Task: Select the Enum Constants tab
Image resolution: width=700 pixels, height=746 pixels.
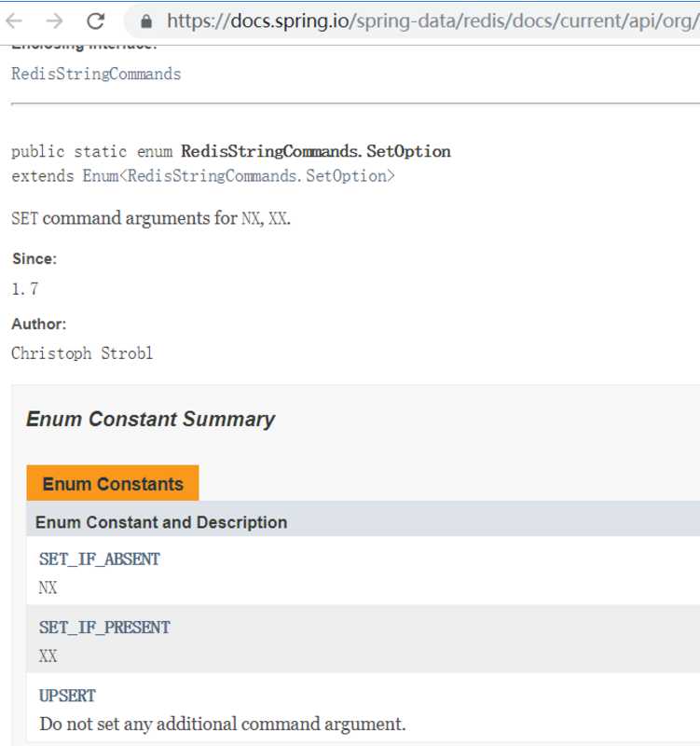Action: click(113, 483)
